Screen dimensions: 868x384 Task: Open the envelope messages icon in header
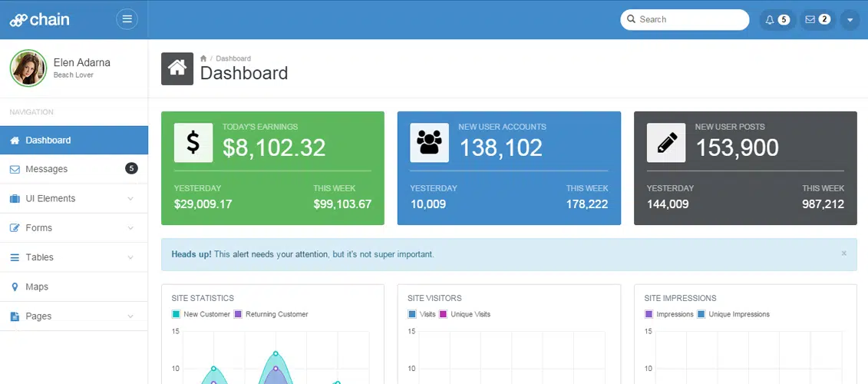click(810, 19)
